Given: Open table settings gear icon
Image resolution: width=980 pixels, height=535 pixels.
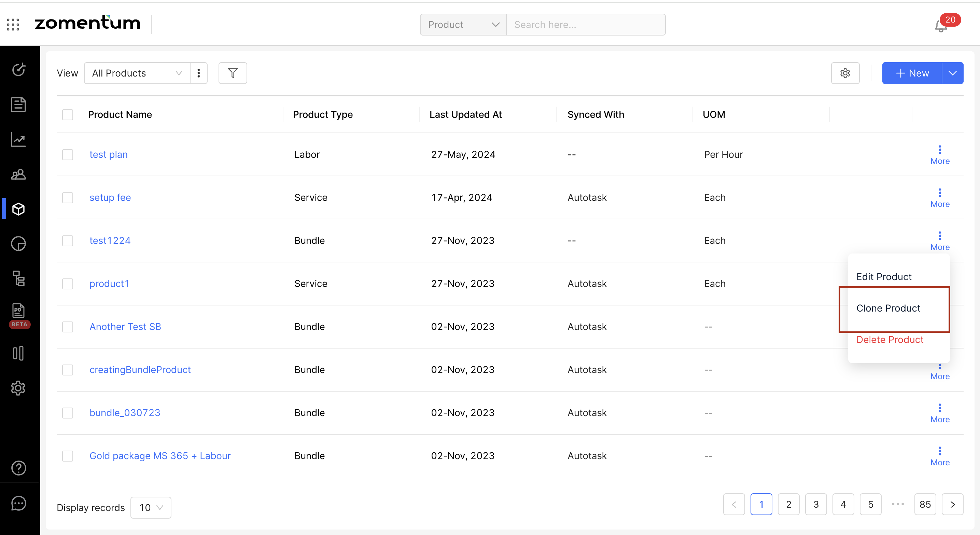Looking at the screenshot, I should (845, 73).
